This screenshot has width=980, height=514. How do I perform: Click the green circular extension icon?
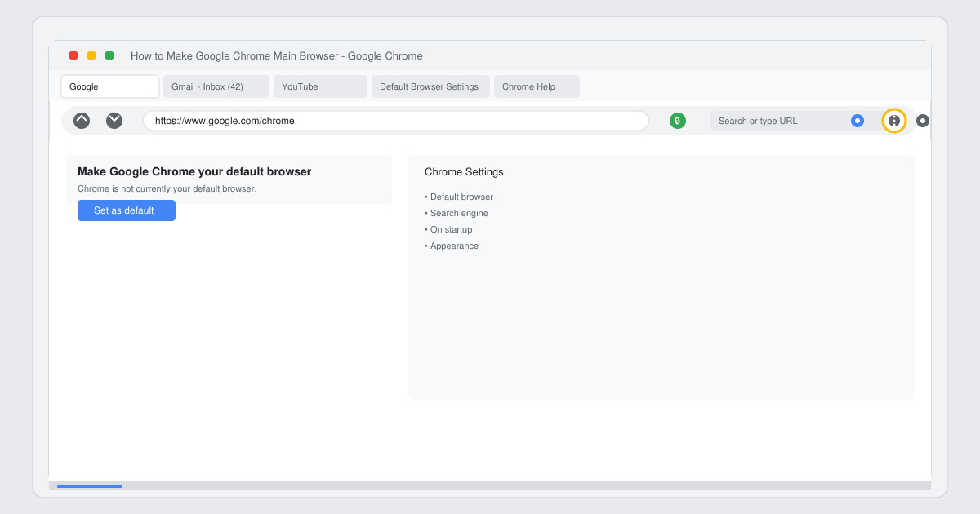pyautogui.click(x=678, y=121)
